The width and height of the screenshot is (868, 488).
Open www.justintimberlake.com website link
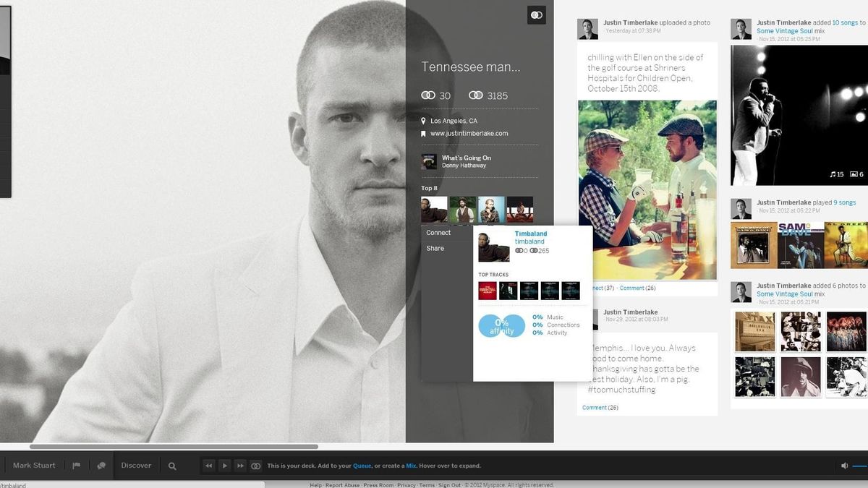tap(469, 134)
